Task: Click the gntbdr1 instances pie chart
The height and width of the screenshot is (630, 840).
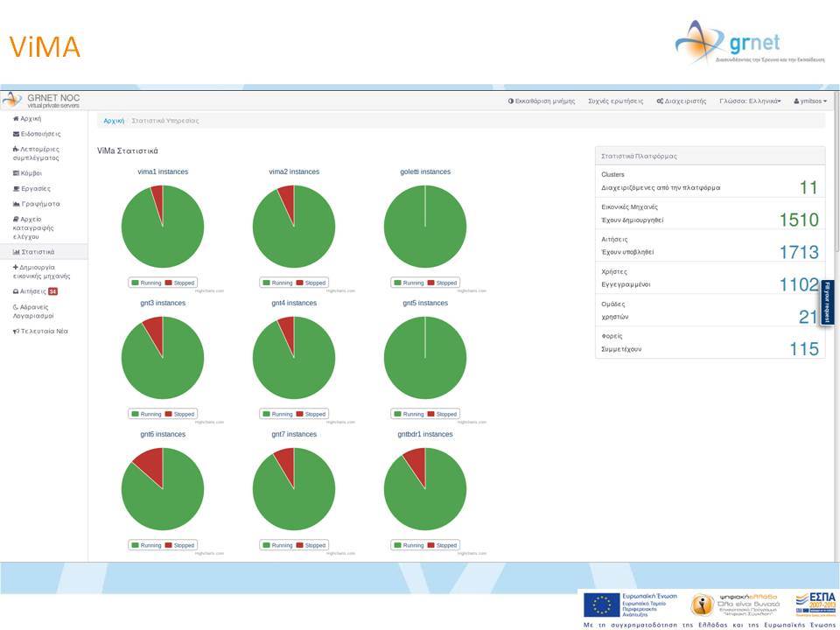Action: click(x=425, y=489)
